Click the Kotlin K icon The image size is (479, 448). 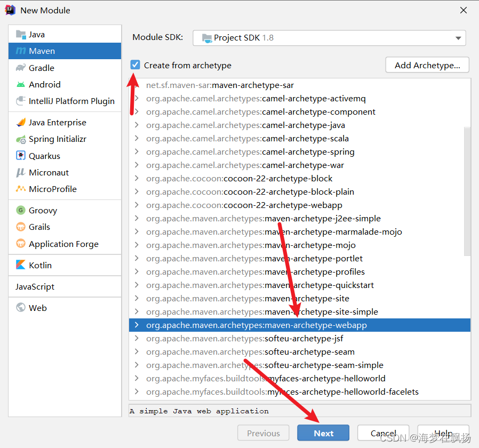click(20, 265)
